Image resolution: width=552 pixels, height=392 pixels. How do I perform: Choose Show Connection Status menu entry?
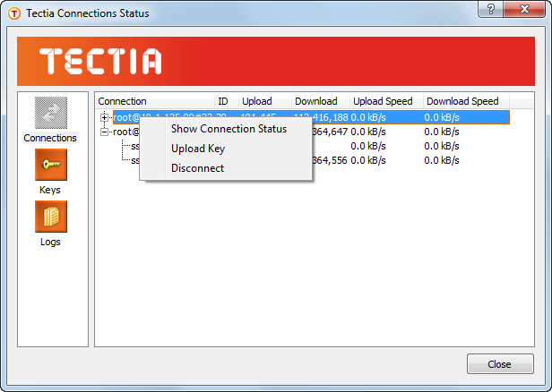tap(229, 129)
